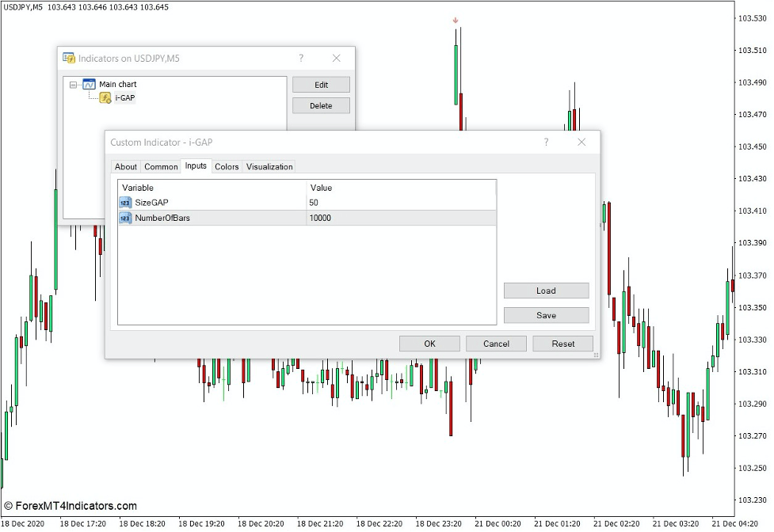Click the numeric type icon beside NumberOfBars
Image resolution: width=774 pixels, height=532 pixels.
[x=124, y=218]
